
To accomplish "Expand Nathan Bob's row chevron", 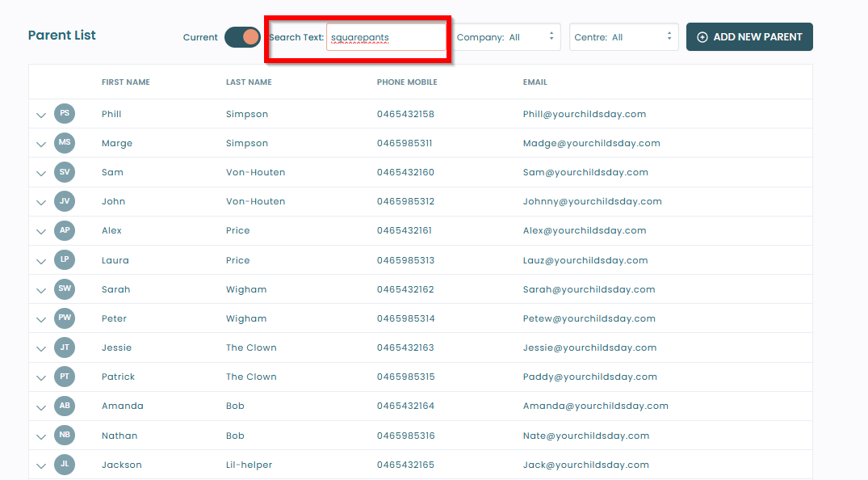I will tap(41, 436).
